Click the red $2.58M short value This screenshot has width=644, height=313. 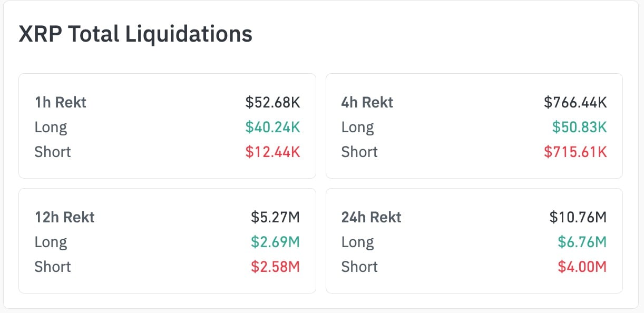(x=275, y=267)
